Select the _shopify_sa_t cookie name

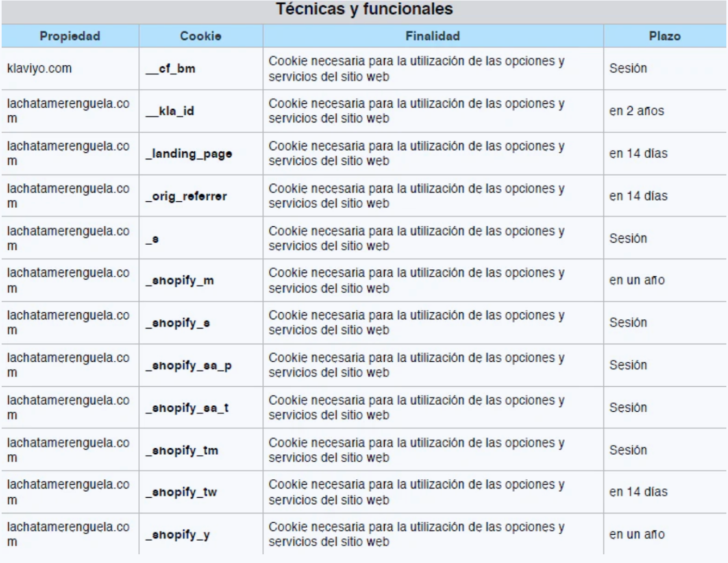click(x=187, y=408)
